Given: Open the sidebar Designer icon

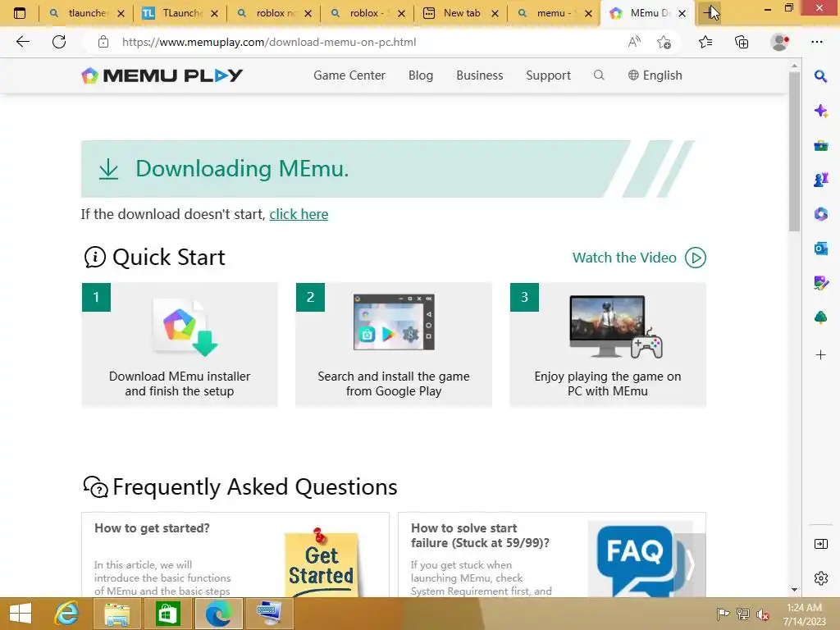Looking at the screenshot, I should coord(820,283).
